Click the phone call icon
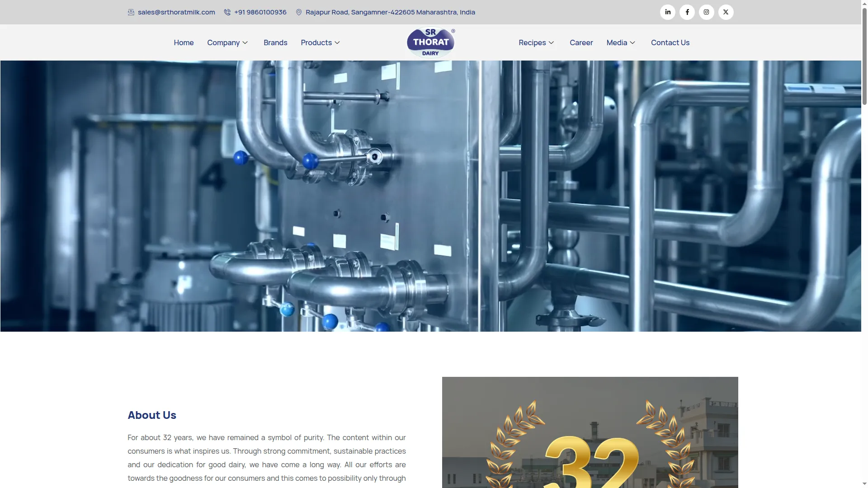The width and height of the screenshot is (868, 488). click(227, 12)
